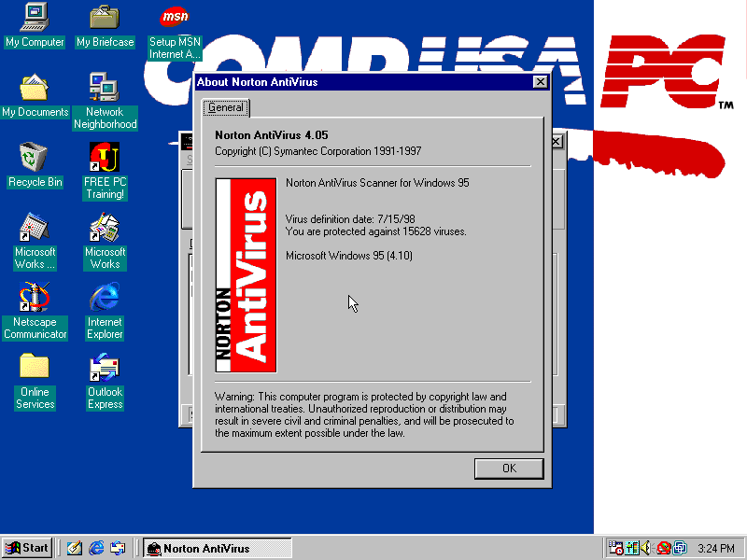Image resolution: width=747 pixels, height=560 pixels.
Task: Open Norton AntiVirus from the system tray
Action: coord(663,548)
